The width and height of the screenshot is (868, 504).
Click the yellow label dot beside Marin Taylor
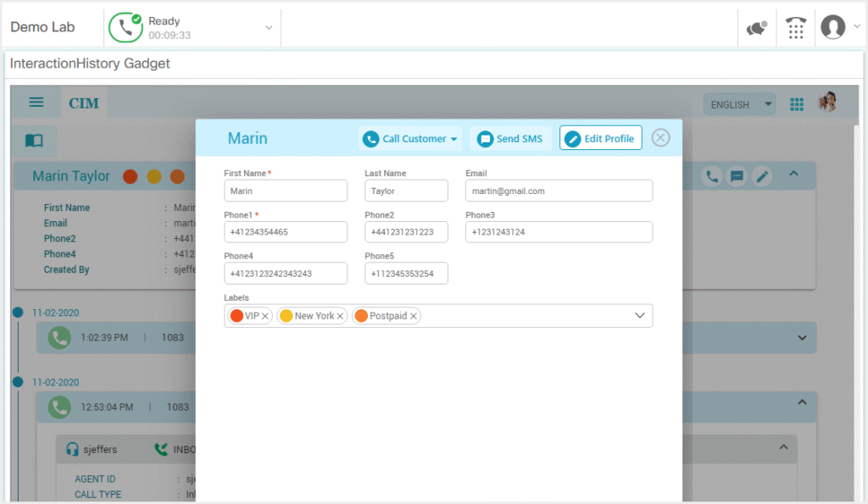point(154,176)
